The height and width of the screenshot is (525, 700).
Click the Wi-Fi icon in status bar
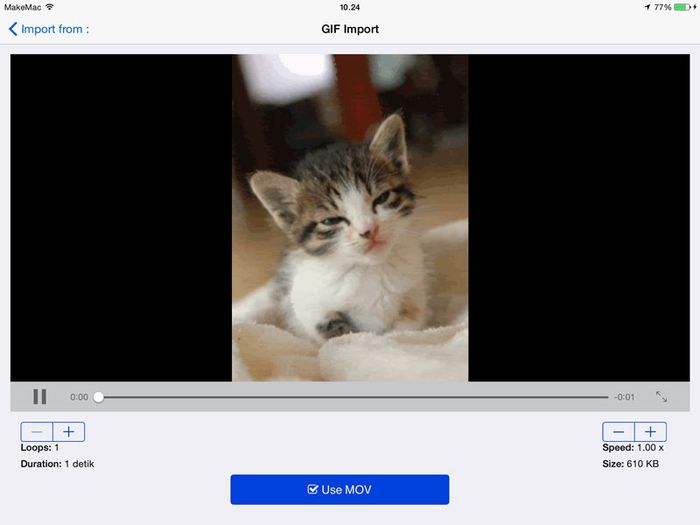(x=50, y=7)
